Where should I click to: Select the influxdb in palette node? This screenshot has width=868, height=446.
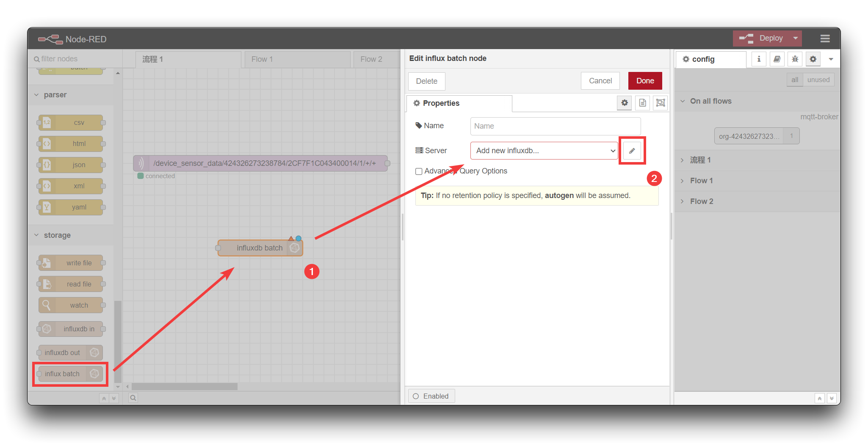[71, 329]
